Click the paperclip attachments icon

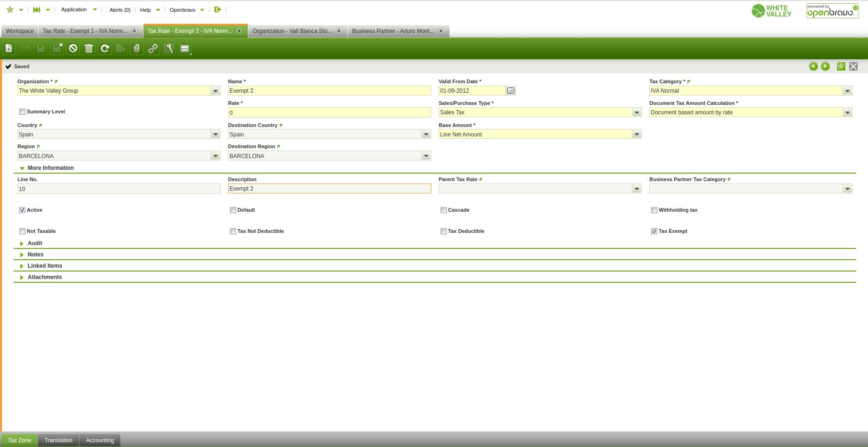point(137,48)
